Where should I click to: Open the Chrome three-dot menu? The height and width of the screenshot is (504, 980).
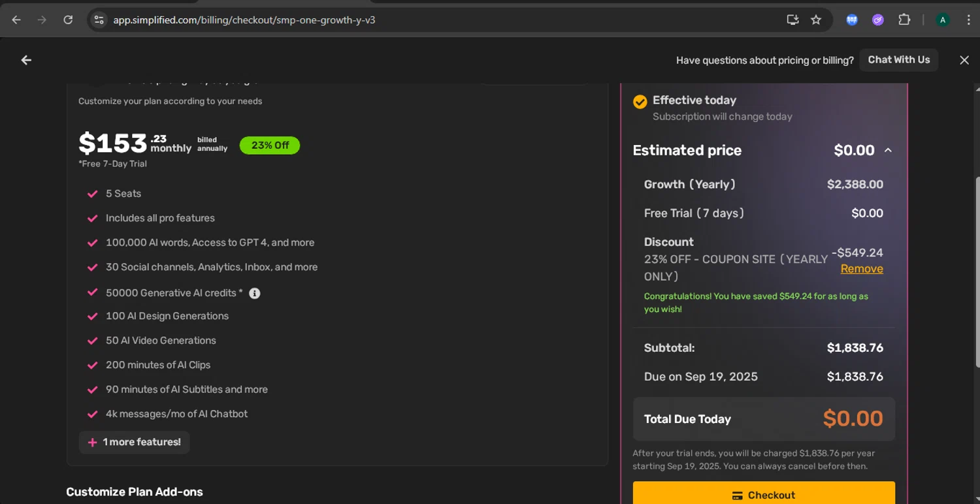(x=968, y=20)
